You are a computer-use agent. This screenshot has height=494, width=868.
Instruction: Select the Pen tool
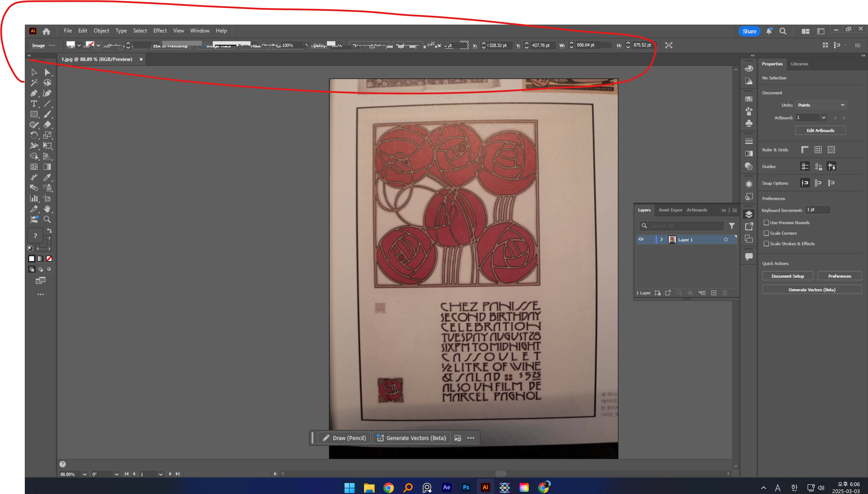34,93
